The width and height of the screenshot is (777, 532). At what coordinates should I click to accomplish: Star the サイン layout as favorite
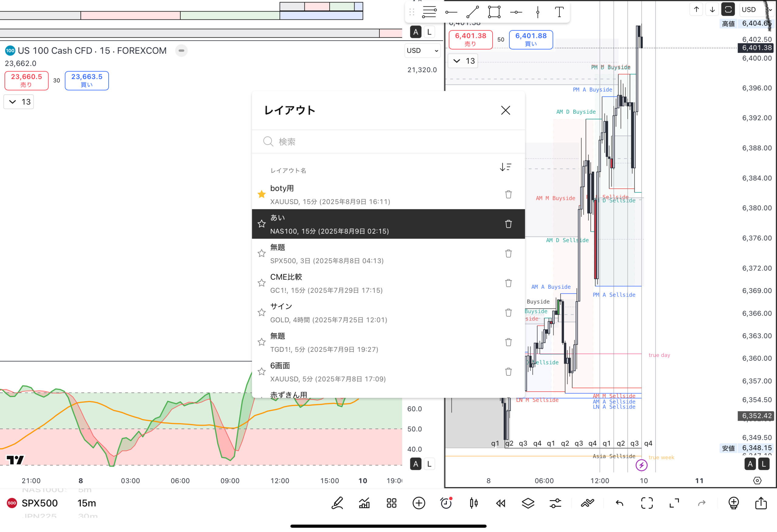[x=261, y=312]
